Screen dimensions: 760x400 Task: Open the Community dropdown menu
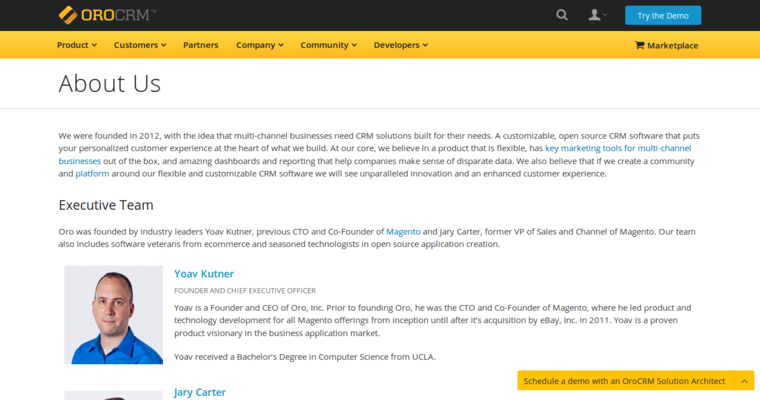[x=329, y=45]
